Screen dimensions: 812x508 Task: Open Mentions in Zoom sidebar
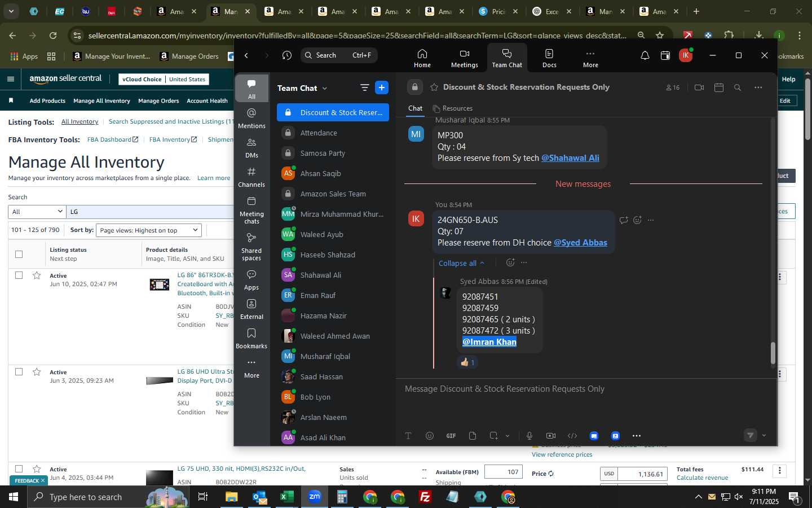251,119
